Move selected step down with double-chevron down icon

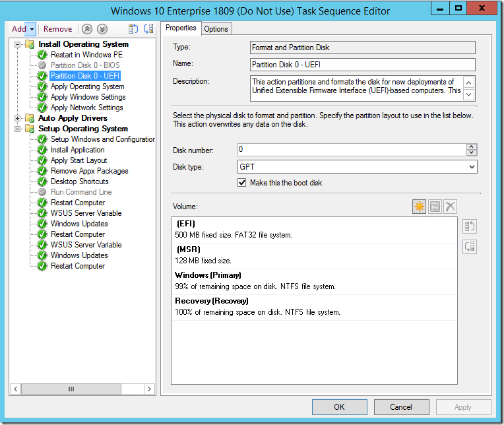(x=102, y=29)
